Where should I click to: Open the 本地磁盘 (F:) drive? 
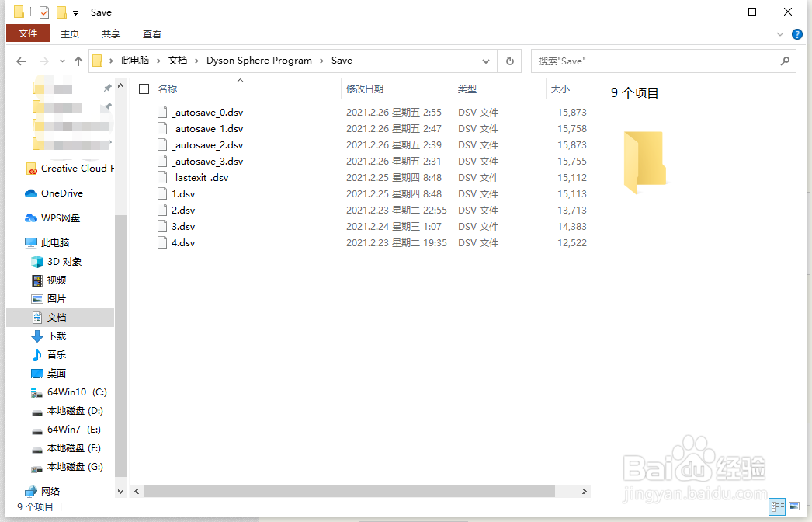[66, 448]
